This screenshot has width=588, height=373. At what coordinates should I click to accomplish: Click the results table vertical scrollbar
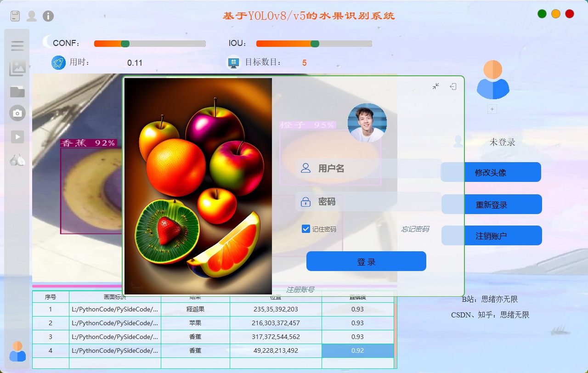coord(396,329)
